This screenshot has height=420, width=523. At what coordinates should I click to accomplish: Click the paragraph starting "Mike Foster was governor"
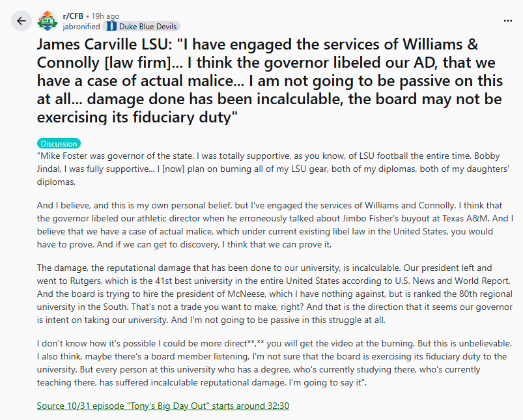(x=261, y=169)
